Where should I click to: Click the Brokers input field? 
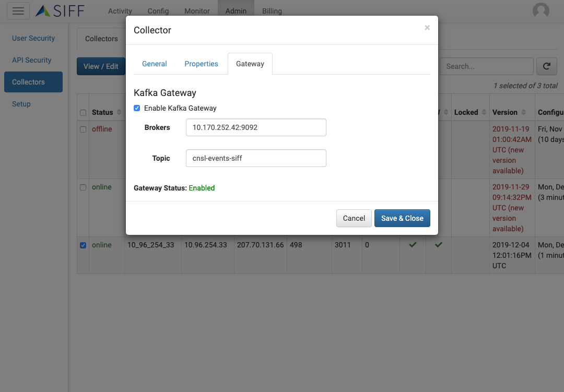coord(256,127)
